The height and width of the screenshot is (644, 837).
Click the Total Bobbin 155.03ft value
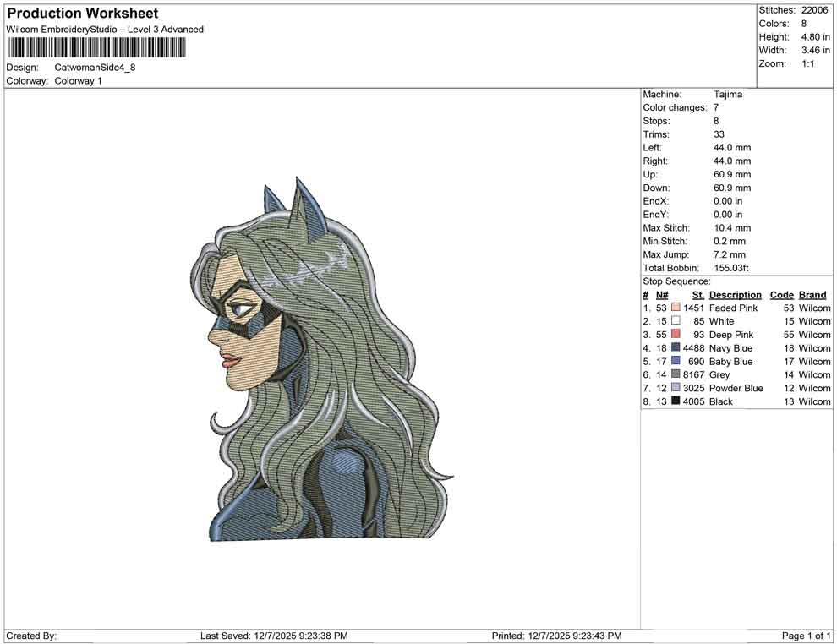(735, 267)
